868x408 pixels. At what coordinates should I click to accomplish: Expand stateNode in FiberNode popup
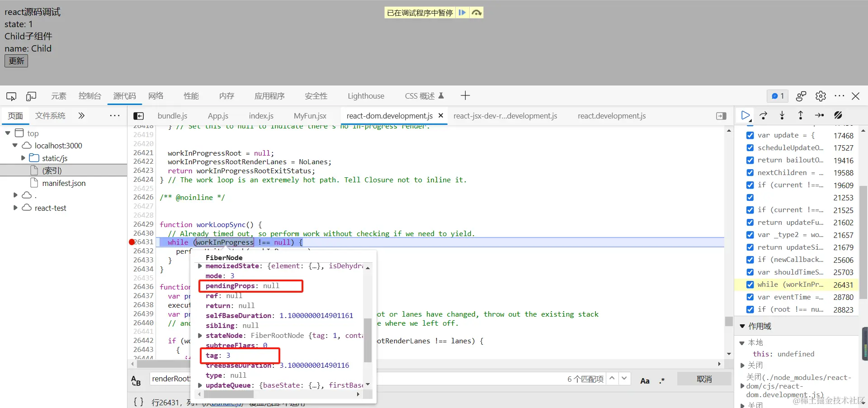tap(200, 336)
